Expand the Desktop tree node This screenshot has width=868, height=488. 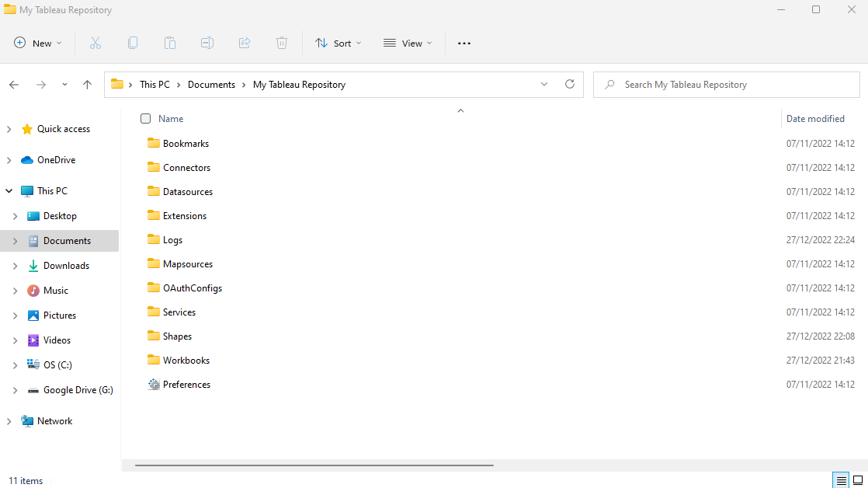coord(16,216)
